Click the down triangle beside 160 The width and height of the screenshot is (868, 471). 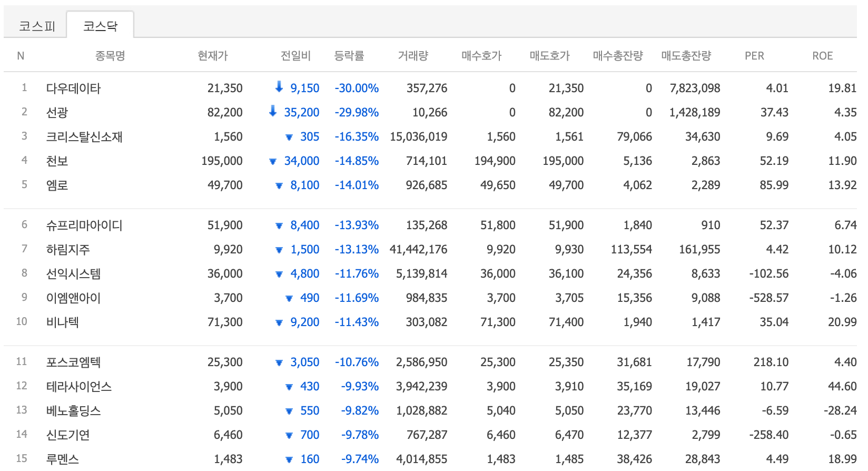289,460
